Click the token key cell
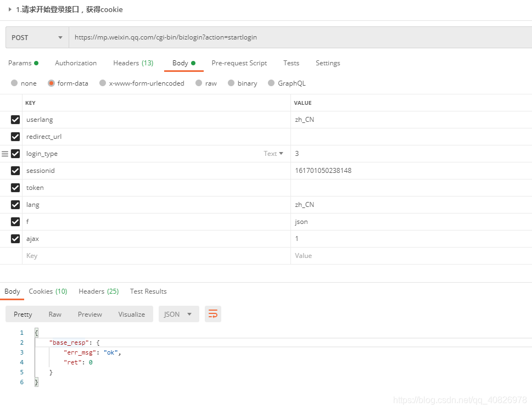The height and width of the screenshot is (410, 532). pyautogui.click(x=156, y=188)
